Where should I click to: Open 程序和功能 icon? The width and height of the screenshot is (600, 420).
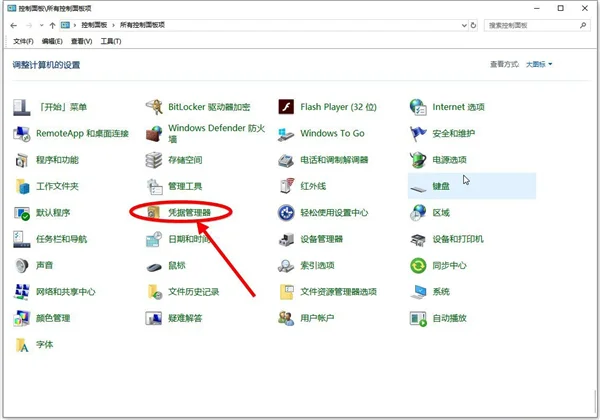(21, 160)
